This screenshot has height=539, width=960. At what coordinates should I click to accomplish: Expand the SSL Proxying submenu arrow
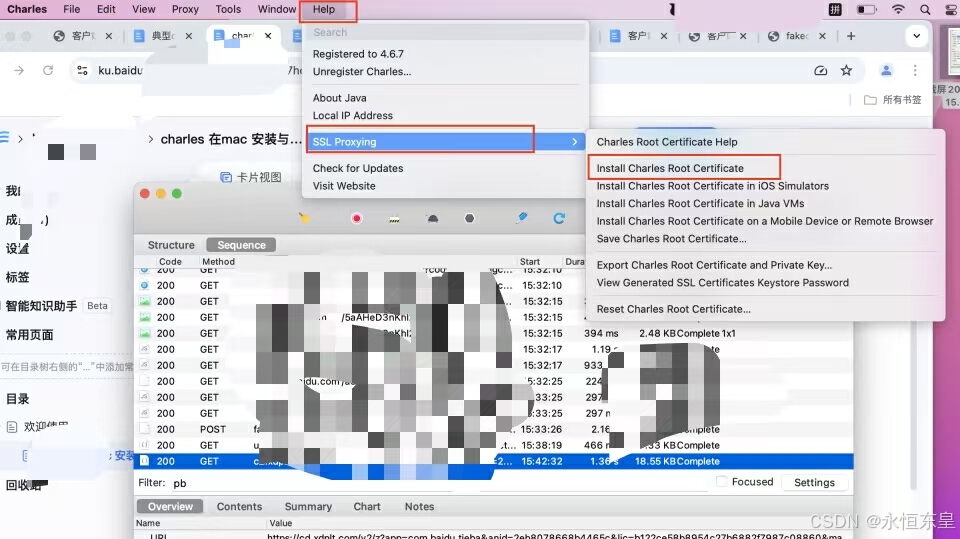click(574, 141)
